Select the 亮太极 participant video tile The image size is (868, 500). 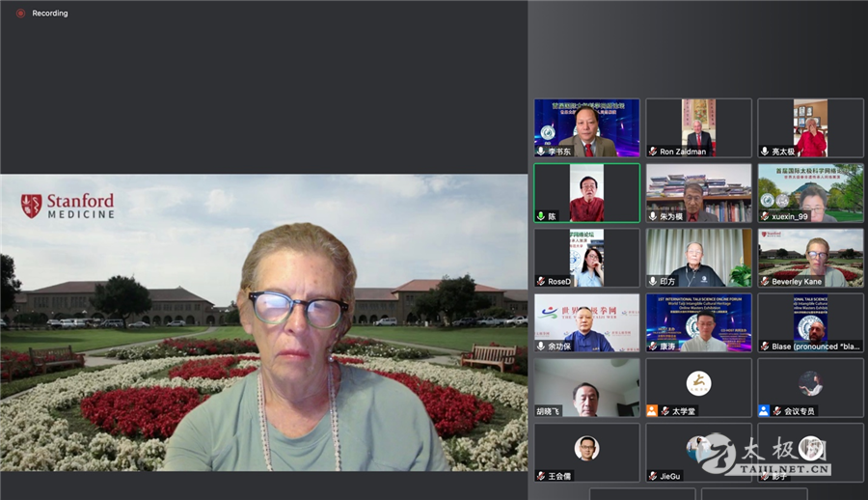coord(810,127)
